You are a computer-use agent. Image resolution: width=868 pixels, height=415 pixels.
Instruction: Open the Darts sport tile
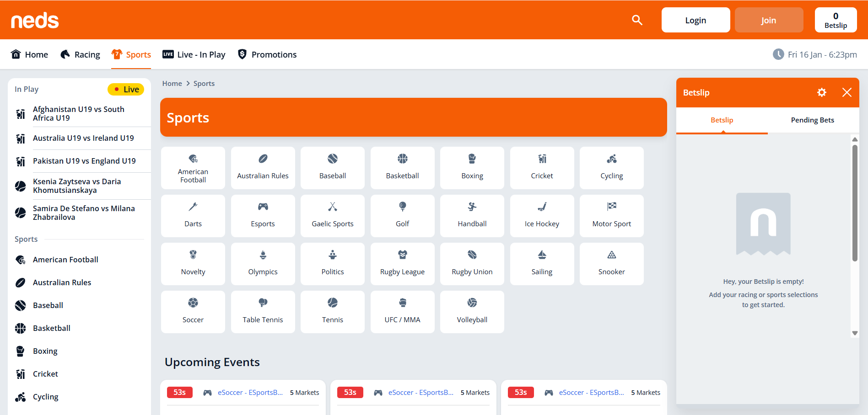pos(193,216)
